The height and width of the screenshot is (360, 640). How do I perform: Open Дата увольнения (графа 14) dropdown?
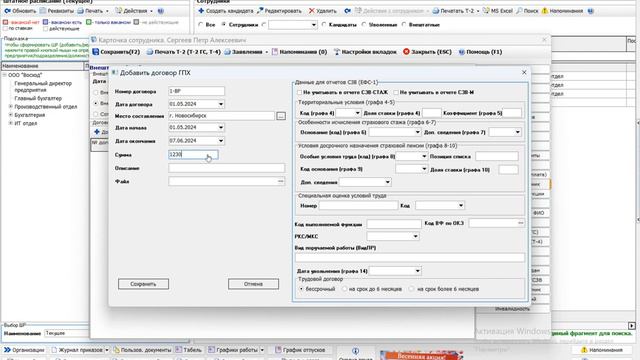tap(417, 271)
